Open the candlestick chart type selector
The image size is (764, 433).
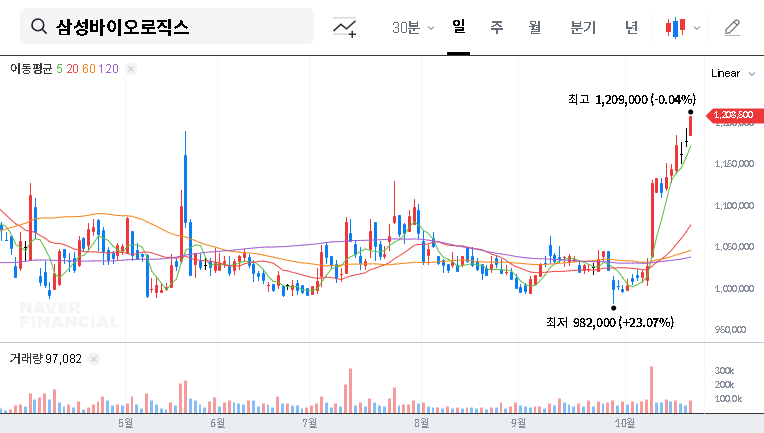683,27
